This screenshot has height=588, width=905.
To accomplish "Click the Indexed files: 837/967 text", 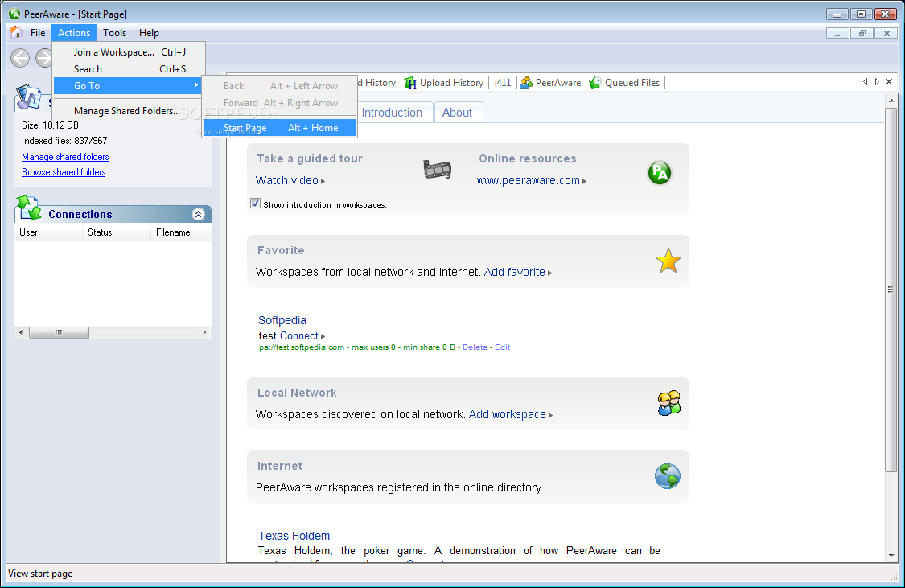I will [x=64, y=141].
